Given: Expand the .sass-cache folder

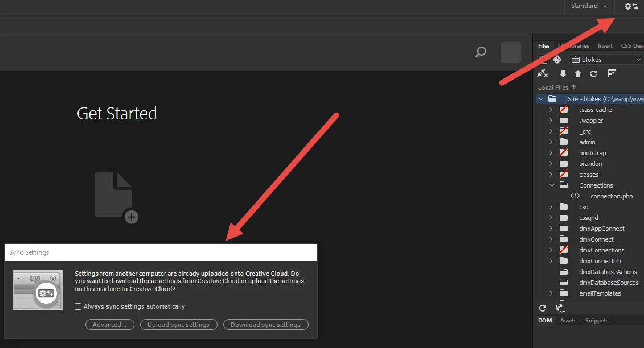Looking at the screenshot, I should pyautogui.click(x=551, y=110).
